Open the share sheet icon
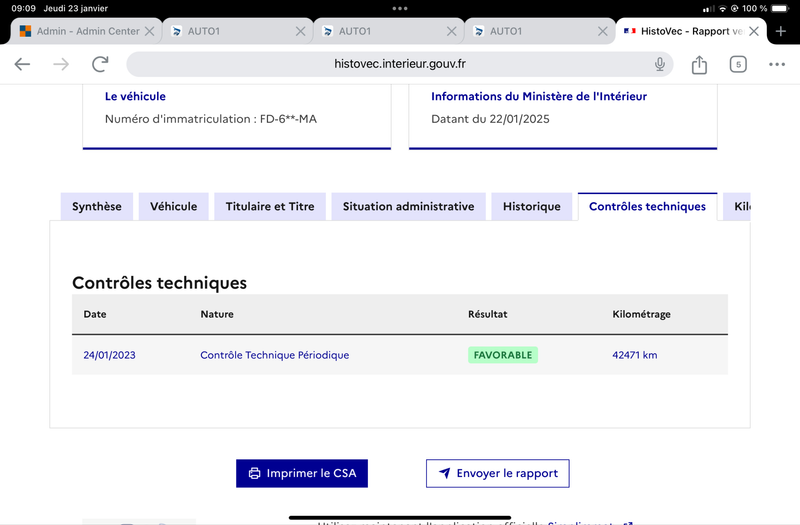The height and width of the screenshot is (525, 800). click(x=699, y=64)
